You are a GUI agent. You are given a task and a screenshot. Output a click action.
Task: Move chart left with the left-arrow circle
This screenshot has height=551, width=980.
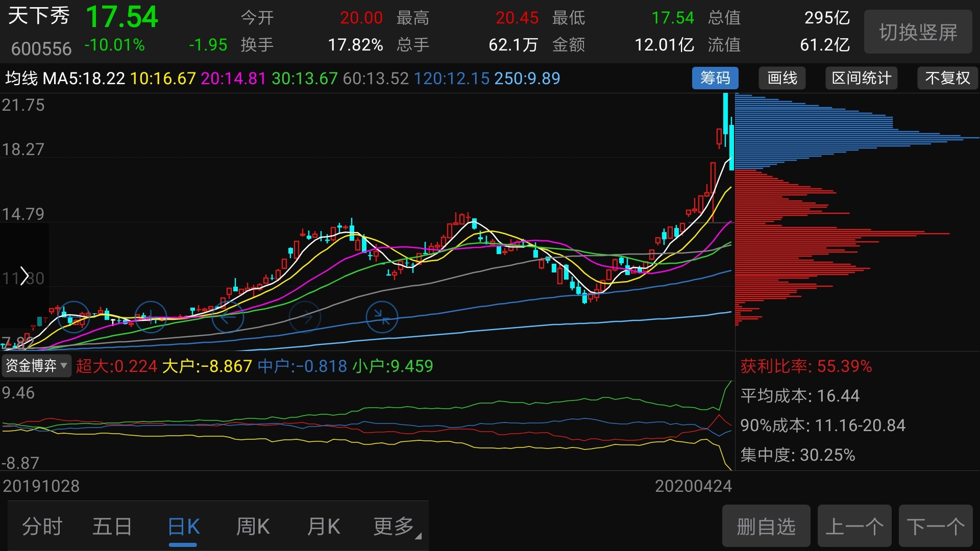[228, 317]
